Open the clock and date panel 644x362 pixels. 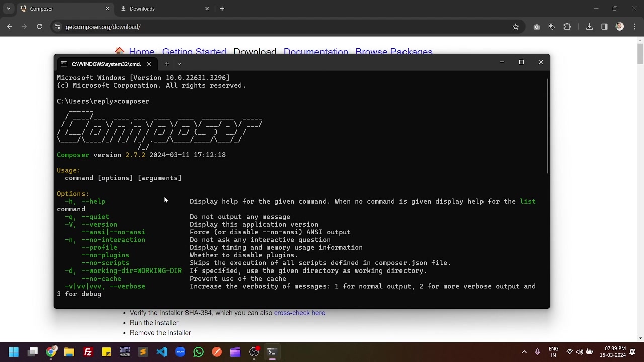click(x=612, y=352)
